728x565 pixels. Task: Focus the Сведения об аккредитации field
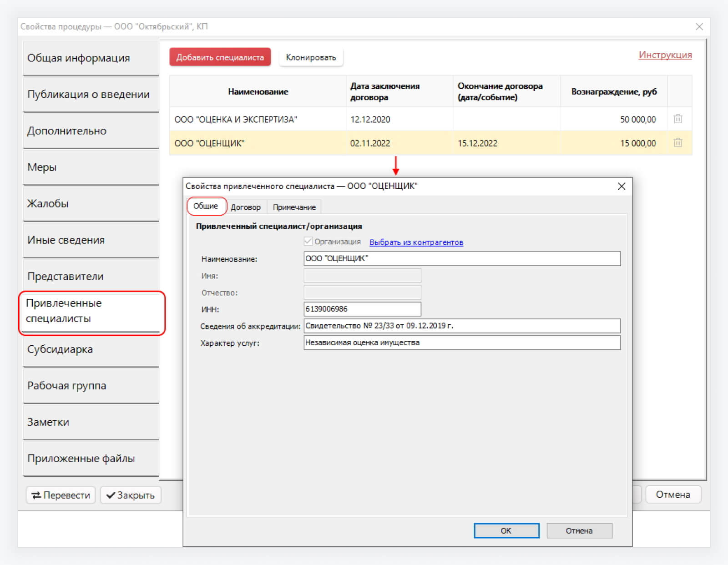[462, 326]
